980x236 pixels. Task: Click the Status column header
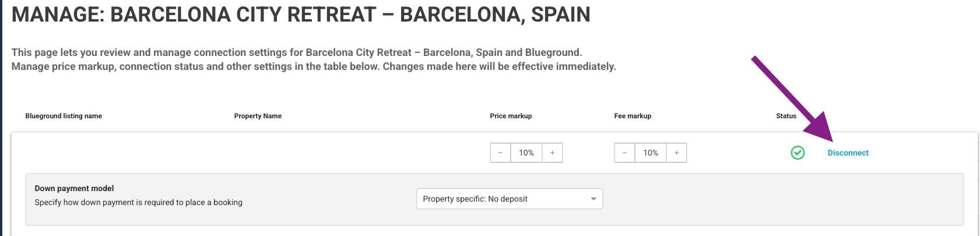point(786,116)
